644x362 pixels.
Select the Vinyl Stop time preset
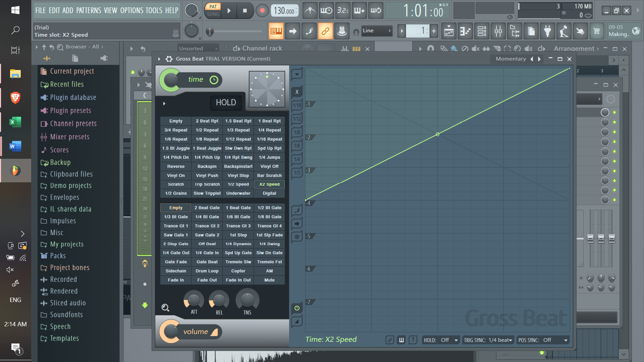click(x=238, y=176)
